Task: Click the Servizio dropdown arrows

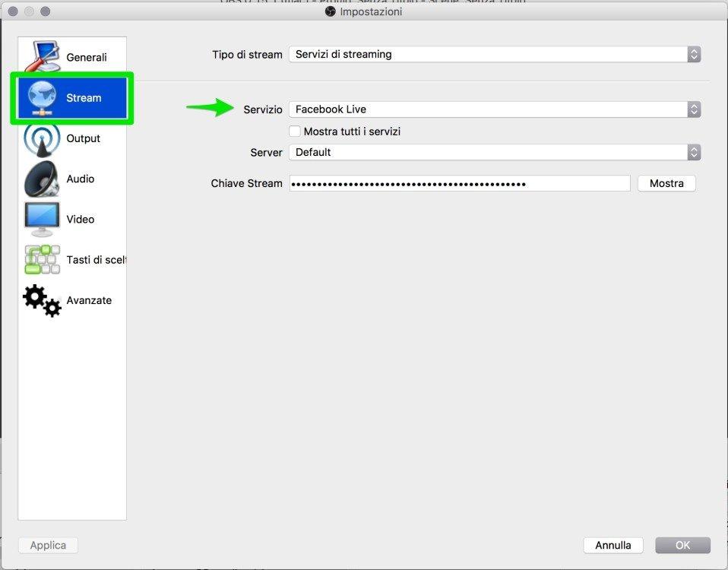Action: [x=694, y=109]
